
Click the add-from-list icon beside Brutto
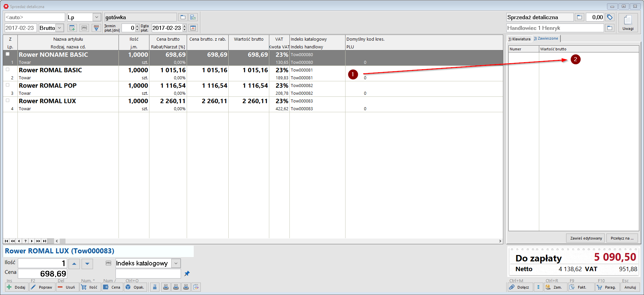pos(72,28)
